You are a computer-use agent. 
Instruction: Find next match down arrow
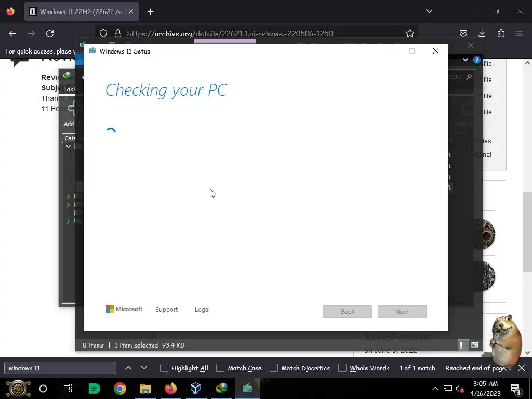144,368
